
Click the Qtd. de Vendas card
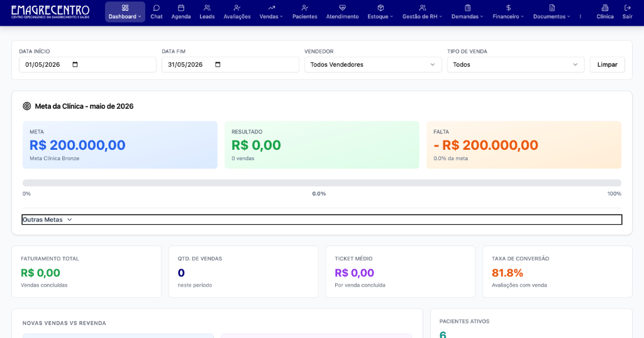[x=243, y=272]
